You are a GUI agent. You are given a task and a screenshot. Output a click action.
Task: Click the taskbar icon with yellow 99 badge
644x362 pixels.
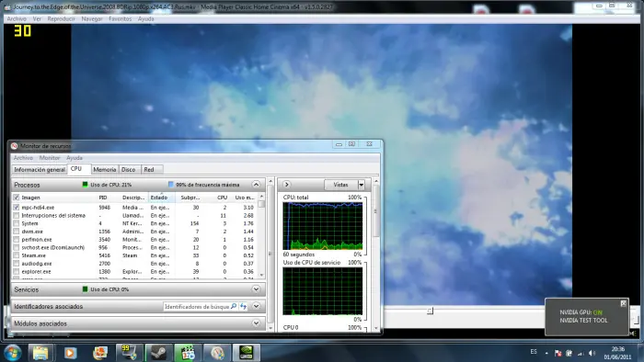tap(129, 353)
